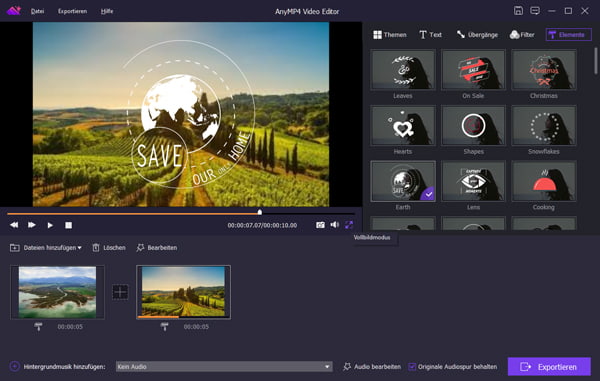Select the Christmas element

(544, 70)
